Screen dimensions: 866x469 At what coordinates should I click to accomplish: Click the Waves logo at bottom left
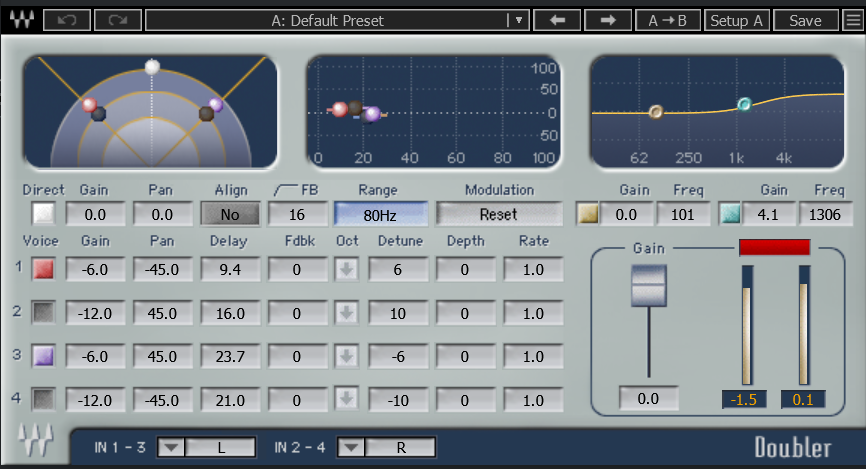(35, 439)
